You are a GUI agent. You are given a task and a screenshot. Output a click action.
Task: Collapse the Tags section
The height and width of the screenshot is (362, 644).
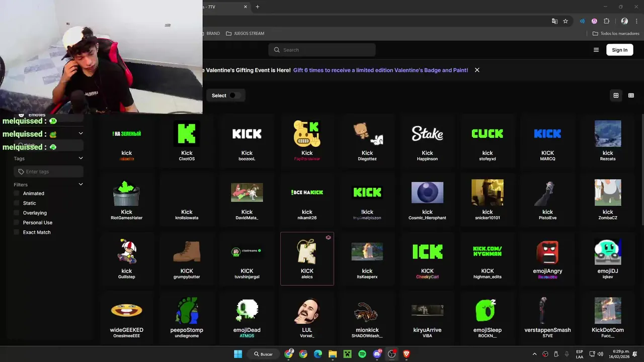80,158
